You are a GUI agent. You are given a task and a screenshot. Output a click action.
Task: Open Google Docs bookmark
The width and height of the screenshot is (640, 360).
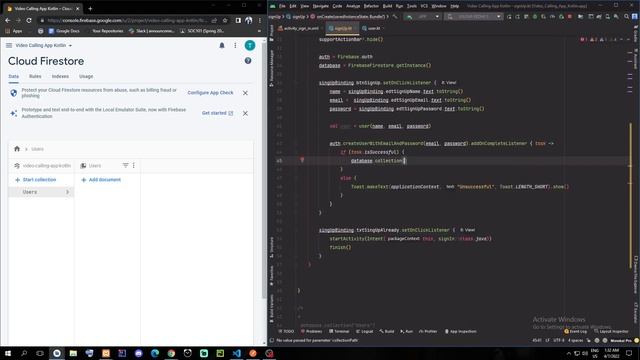(x=64, y=31)
